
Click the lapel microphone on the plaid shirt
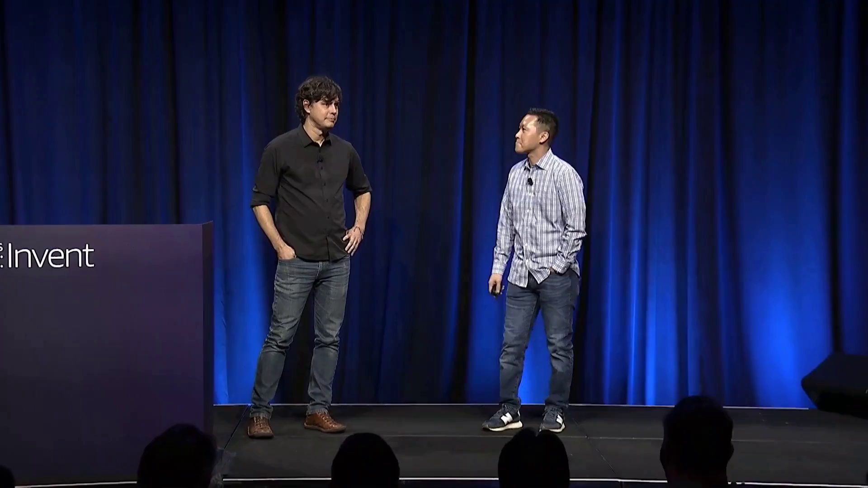pos(530,182)
